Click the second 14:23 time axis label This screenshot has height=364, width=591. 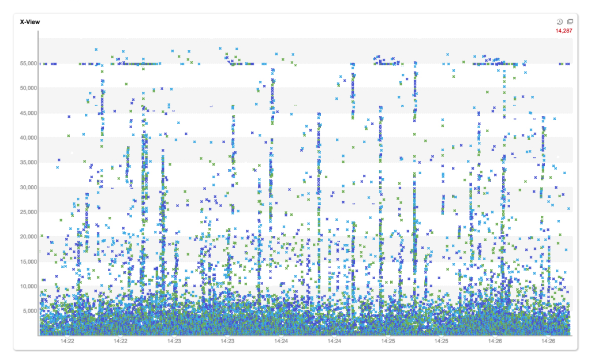click(227, 342)
